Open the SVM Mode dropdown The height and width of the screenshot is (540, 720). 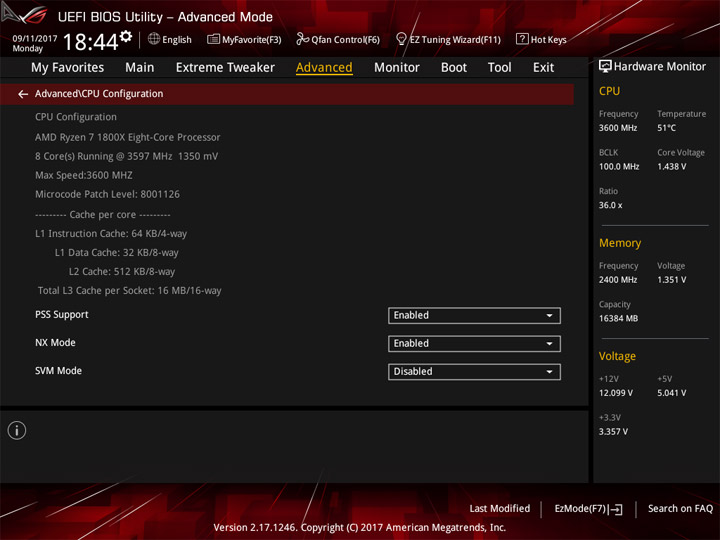474,371
